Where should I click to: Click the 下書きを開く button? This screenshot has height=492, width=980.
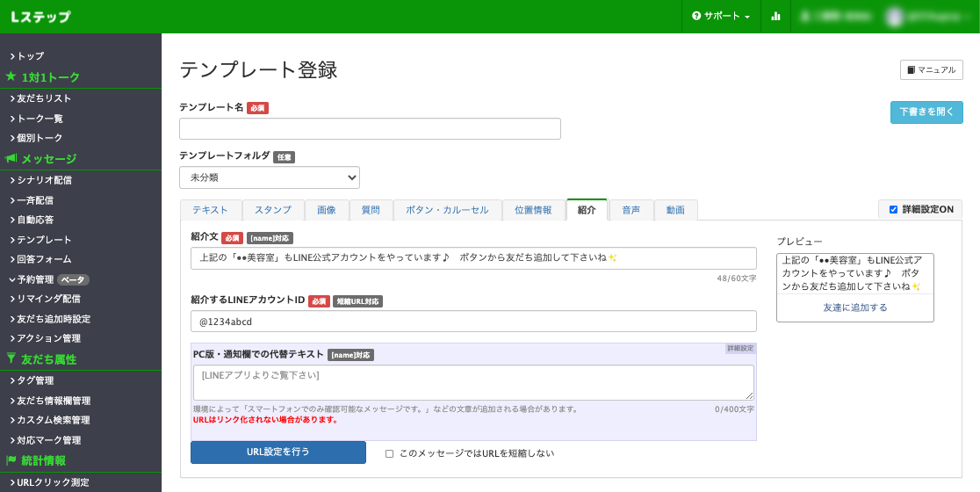pyautogui.click(x=926, y=112)
